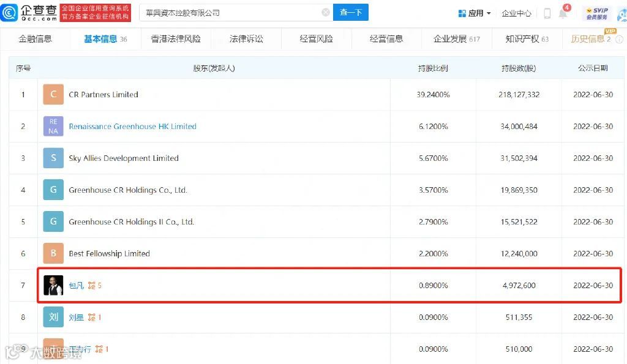Screen dimensions: 627x364
Task: Switch to 历史信息 VIP tab
Action: pyautogui.click(x=591, y=39)
